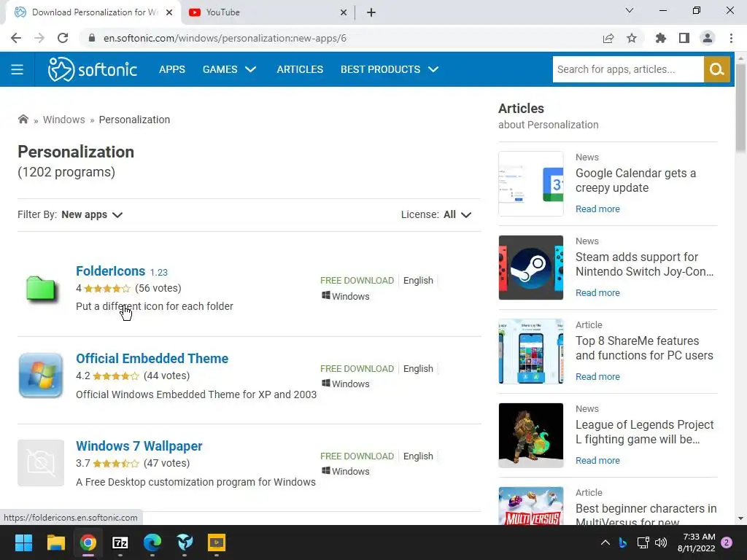This screenshot has width=747, height=560.
Task: Open 7-Zip from taskbar
Action: pos(120,542)
